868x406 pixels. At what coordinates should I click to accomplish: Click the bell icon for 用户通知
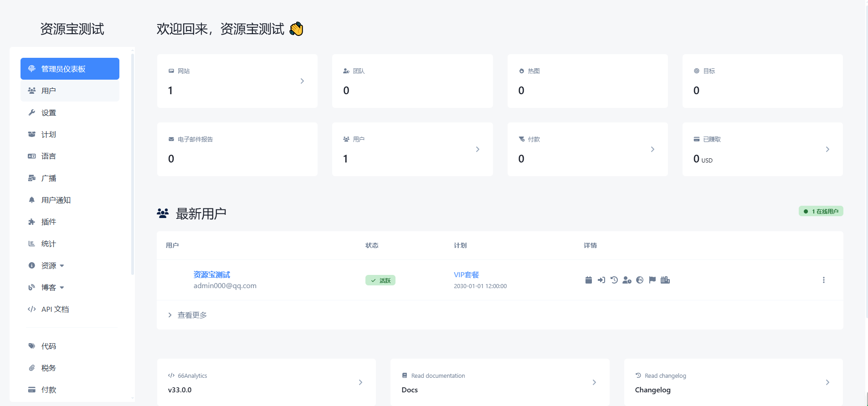(32, 200)
